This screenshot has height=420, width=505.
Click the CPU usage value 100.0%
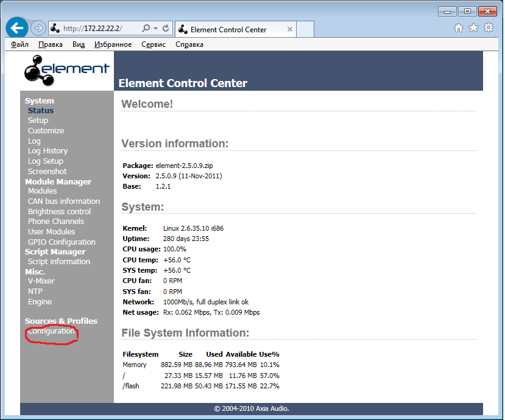tap(175, 249)
